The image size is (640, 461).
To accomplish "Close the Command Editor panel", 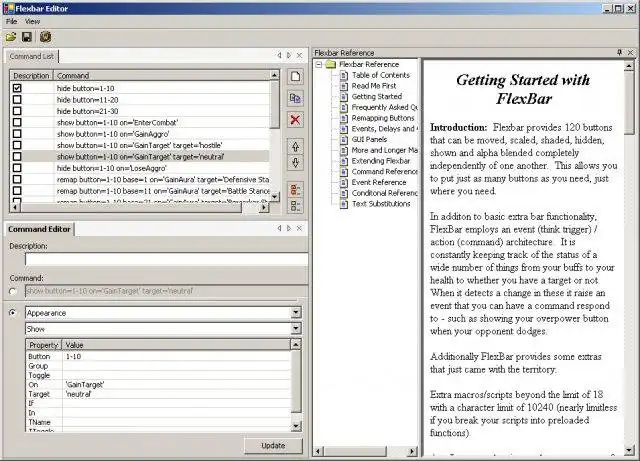I will click(300, 228).
